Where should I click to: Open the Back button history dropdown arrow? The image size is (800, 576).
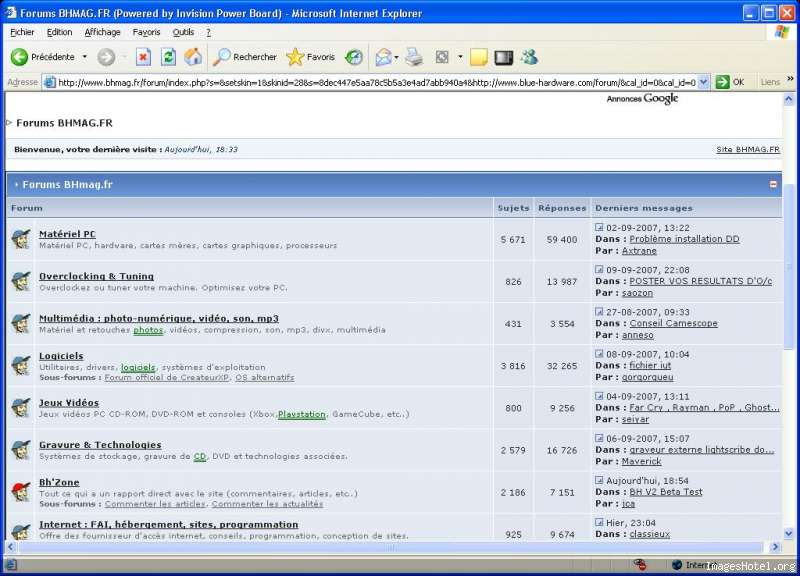[x=85, y=57]
